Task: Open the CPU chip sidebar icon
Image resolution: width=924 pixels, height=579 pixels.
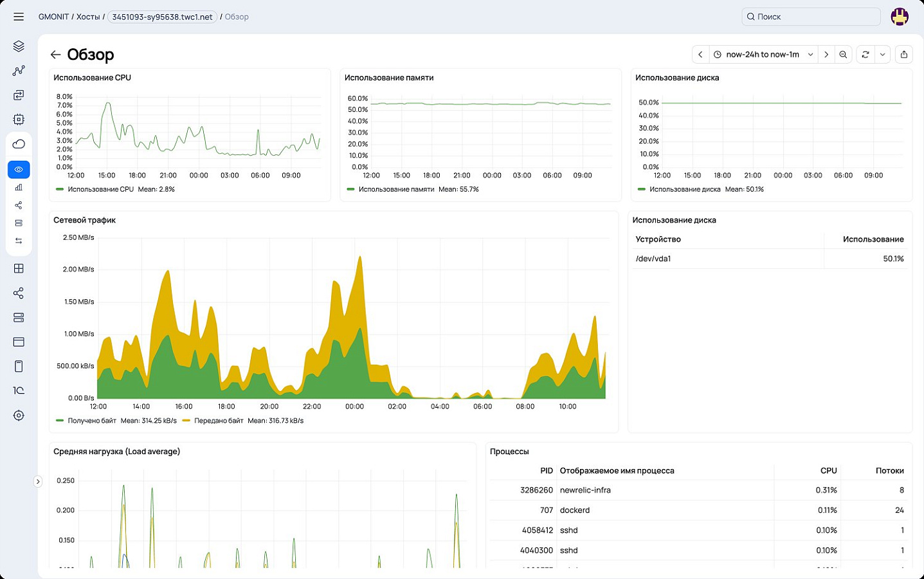Action: pyautogui.click(x=19, y=120)
